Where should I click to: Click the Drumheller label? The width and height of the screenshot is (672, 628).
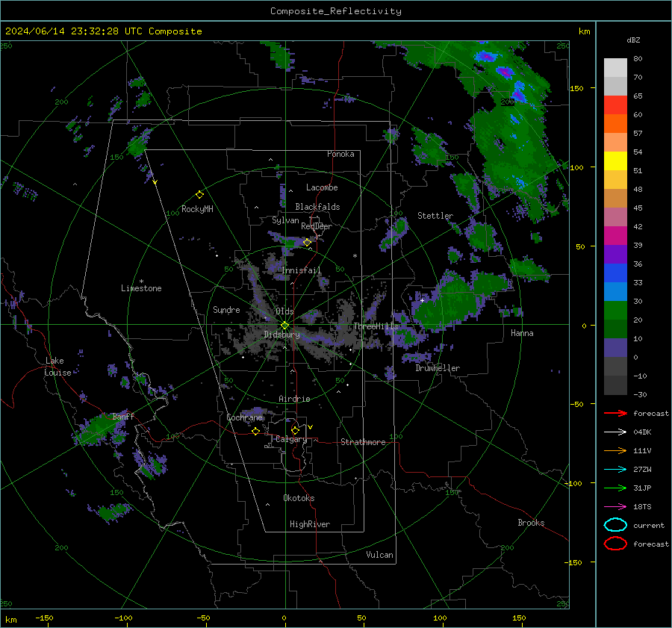click(x=438, y=368)
